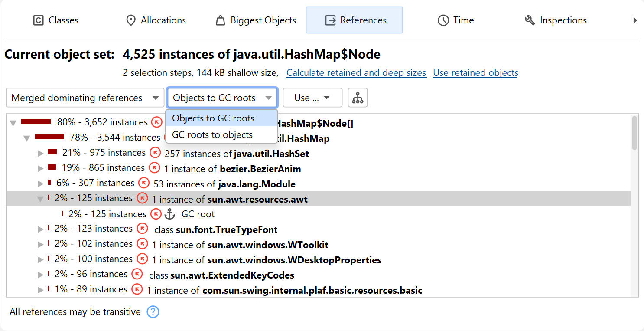Viewport: 644px width, 331px height.
Task: Select the sun.awt.windows.WToolkit row
Action: coord(268,245)
